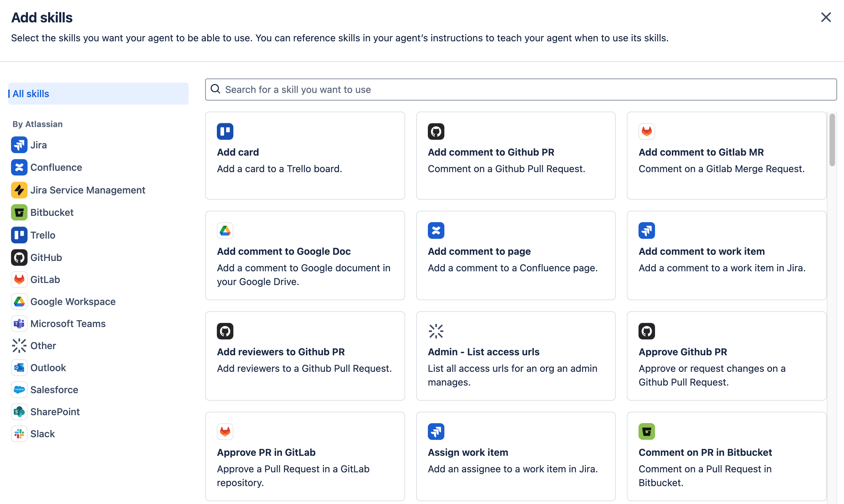Select the Approve Github PR skill card
844x504 pixels.
(x=726, y=356)
